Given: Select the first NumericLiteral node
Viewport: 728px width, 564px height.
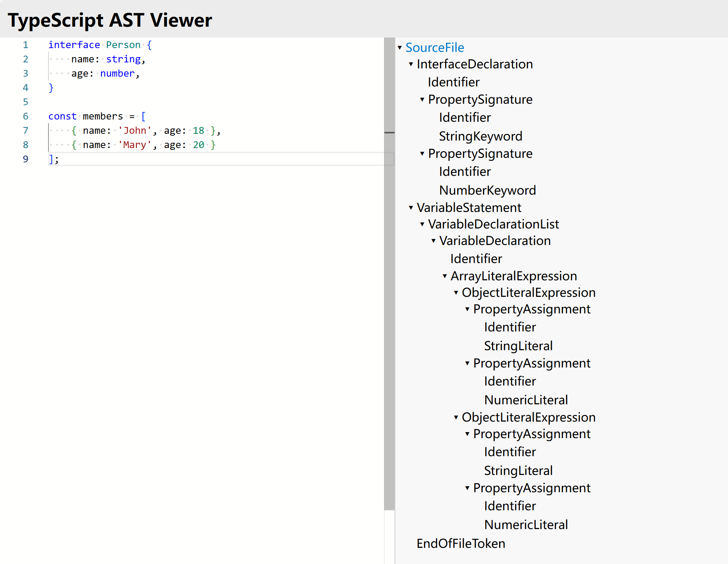Looking at the screenshot, I should point(526,399).
